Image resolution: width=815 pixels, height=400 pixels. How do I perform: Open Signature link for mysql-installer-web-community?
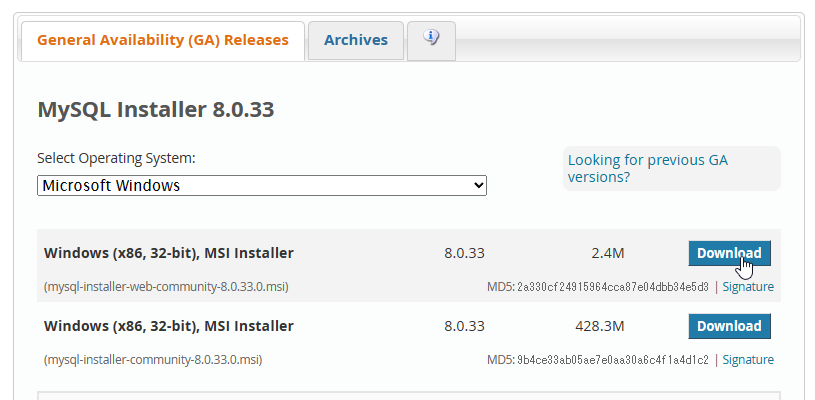(748, 287)
